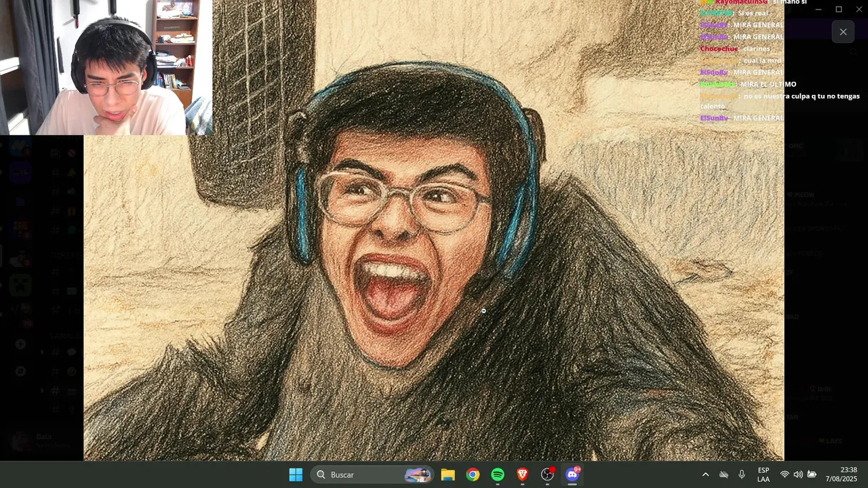Click the enlarged chimpanzee drawing image

click(x=434, y=230)
